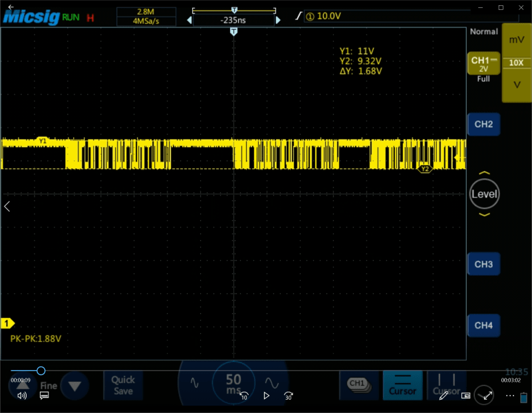Open the 2.8M memory depth box
The image size is (532, 413).
[x=146, y=12]
